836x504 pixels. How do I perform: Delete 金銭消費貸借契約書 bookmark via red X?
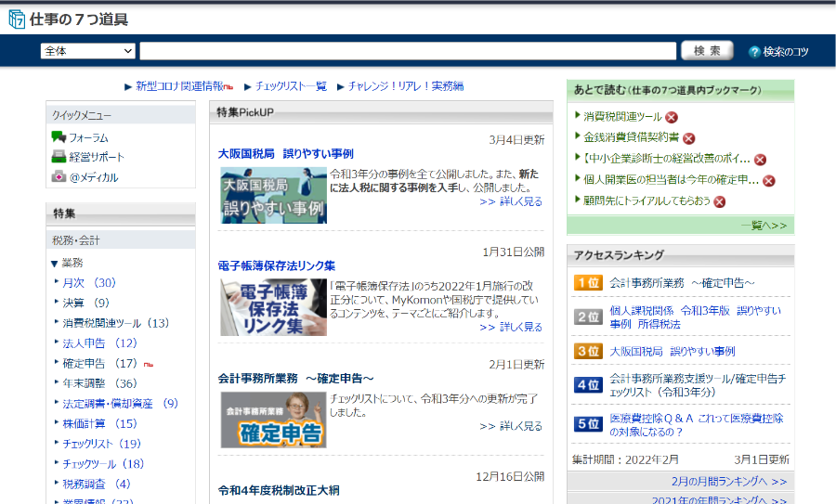689,138
